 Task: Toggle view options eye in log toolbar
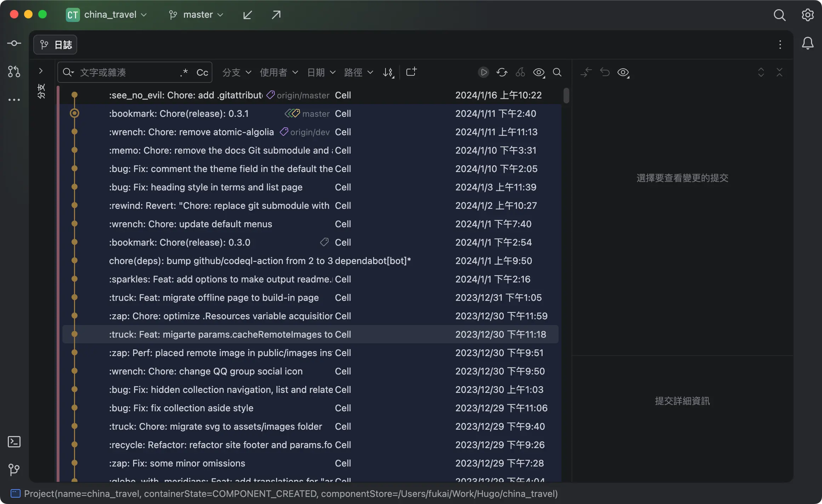point(539,72)
